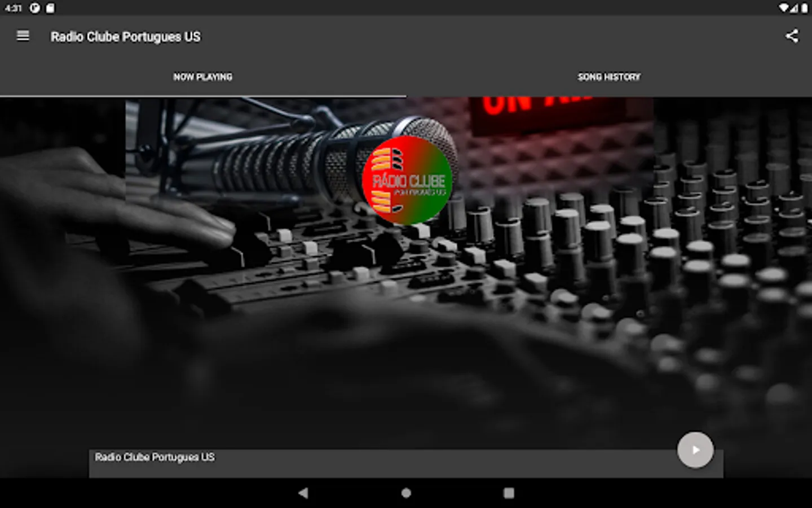Start playback with the round play button
Screen dimensions: 812x508
tap(695, 450)
